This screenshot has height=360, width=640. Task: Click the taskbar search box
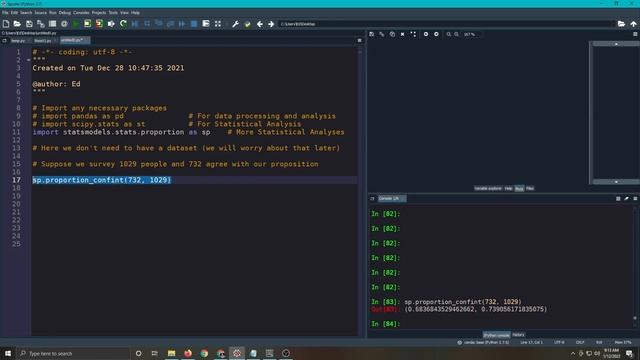[x=73, y=353]
